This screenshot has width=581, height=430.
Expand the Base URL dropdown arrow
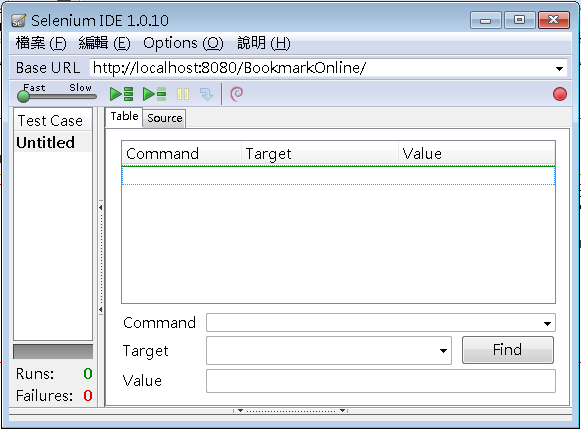point(559,69)
